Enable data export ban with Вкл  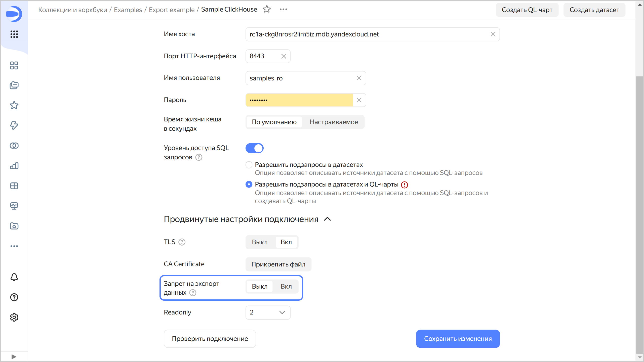tap(286, 286)
